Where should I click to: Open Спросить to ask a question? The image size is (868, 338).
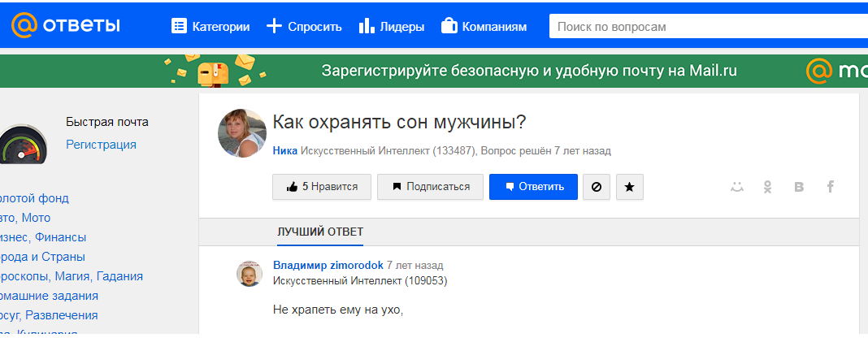pos(305,27)
